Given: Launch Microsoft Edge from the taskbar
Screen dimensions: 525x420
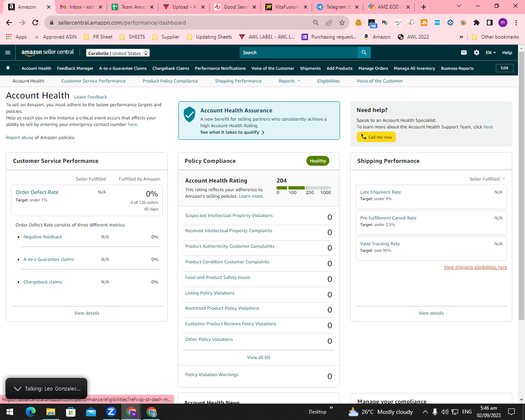Looking at the screenshot, I should tap(31, 412).
